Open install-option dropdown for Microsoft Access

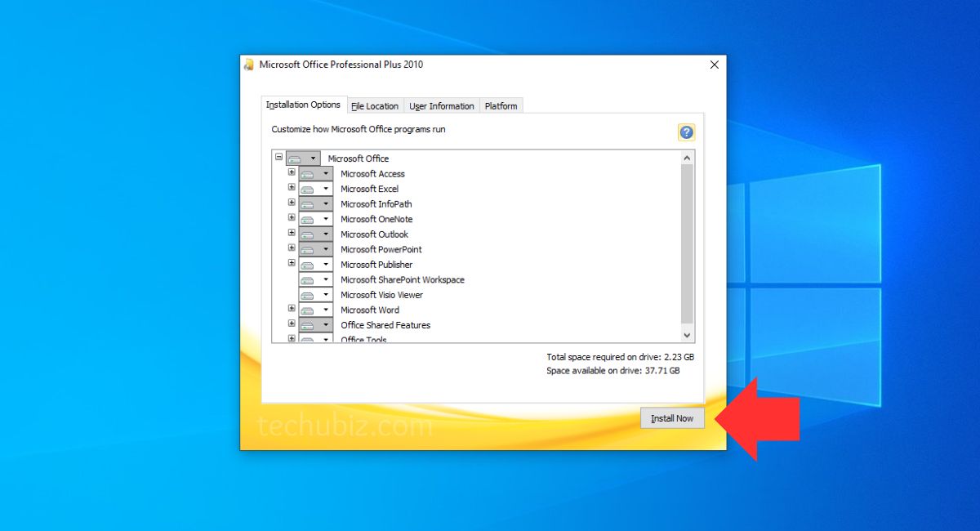tap(316, 173)
